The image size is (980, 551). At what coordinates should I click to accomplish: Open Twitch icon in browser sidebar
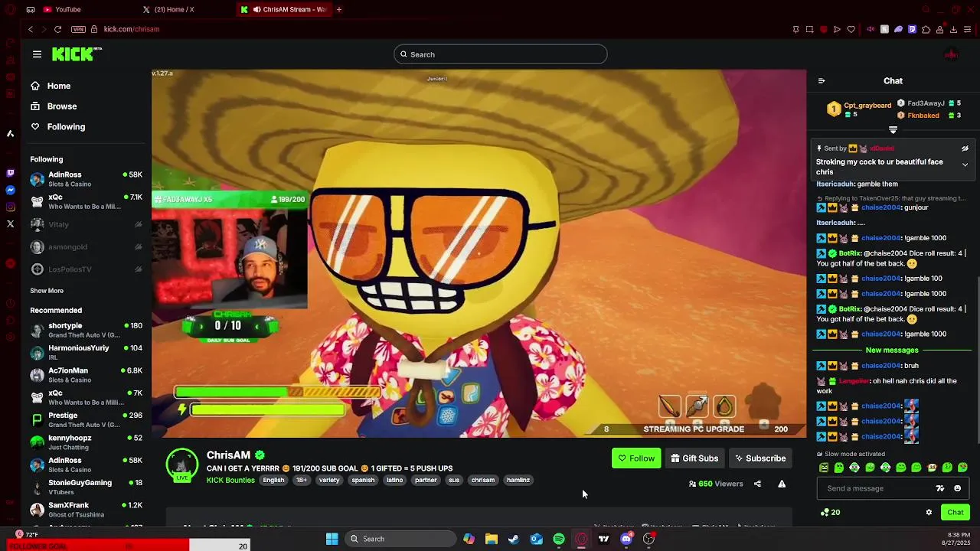(x=10, y=174)
